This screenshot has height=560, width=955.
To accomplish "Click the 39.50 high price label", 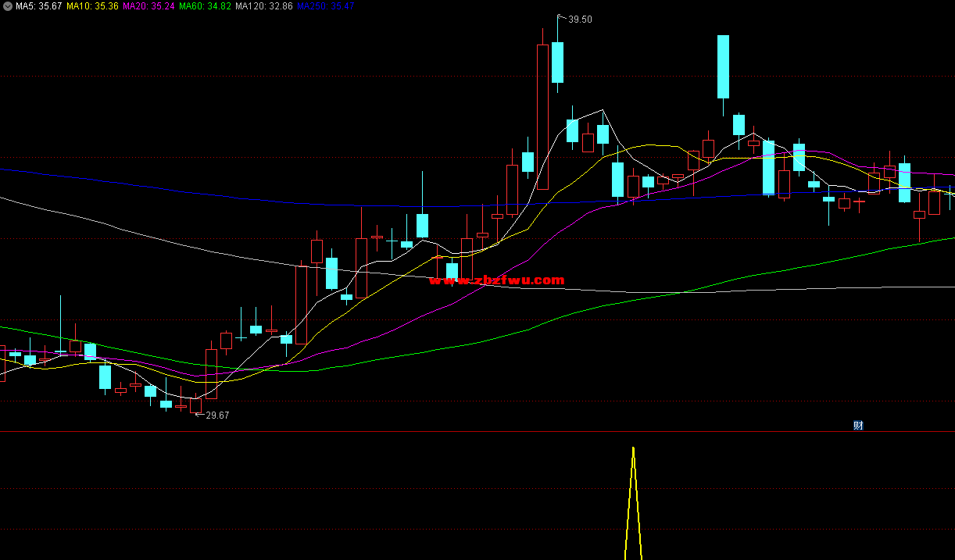I will [x=580, y=20].
